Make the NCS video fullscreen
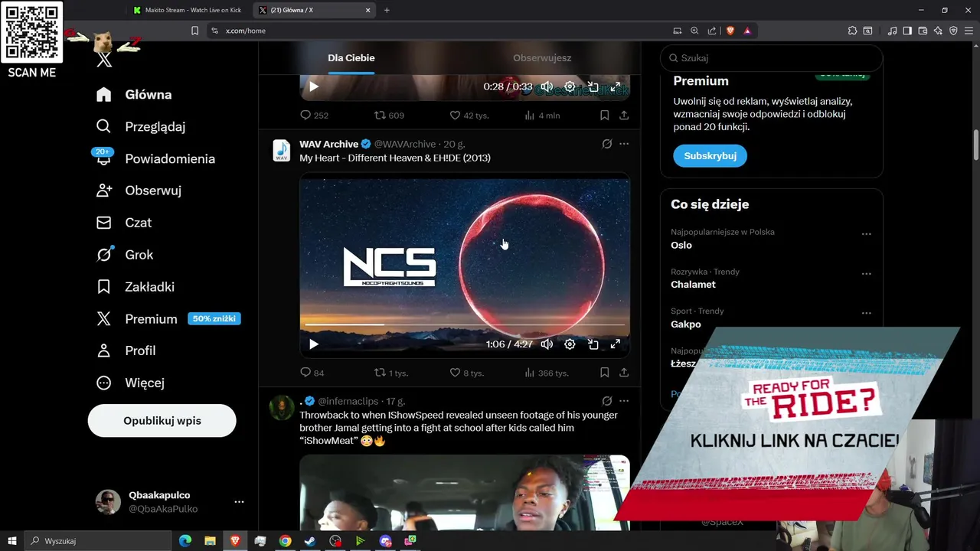980x551 pixels. [615, 344]
